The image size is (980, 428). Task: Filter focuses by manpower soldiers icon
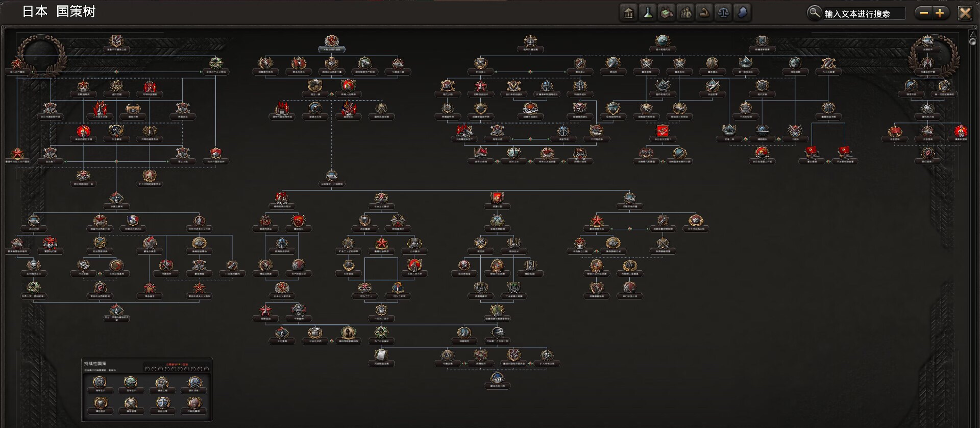685,13
